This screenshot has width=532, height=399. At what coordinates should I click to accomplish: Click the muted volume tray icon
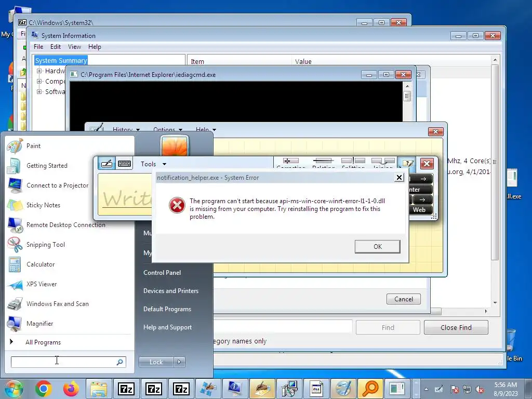coord(480,390)
